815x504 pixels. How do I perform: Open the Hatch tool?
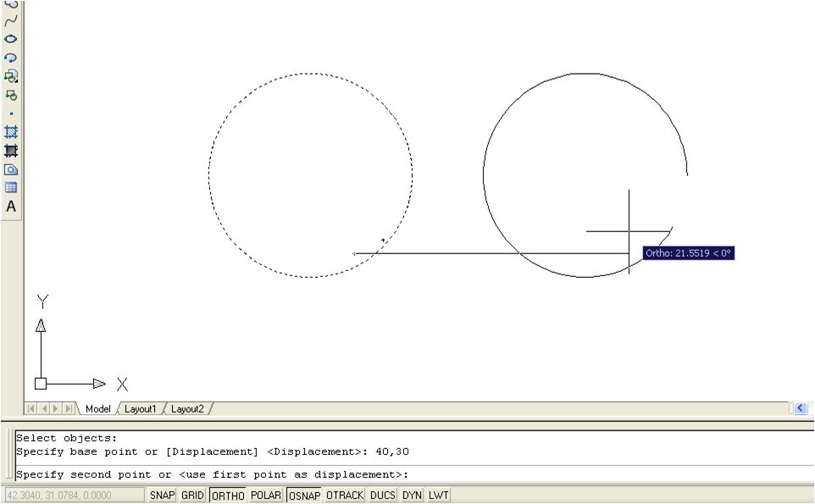[11, 132]
